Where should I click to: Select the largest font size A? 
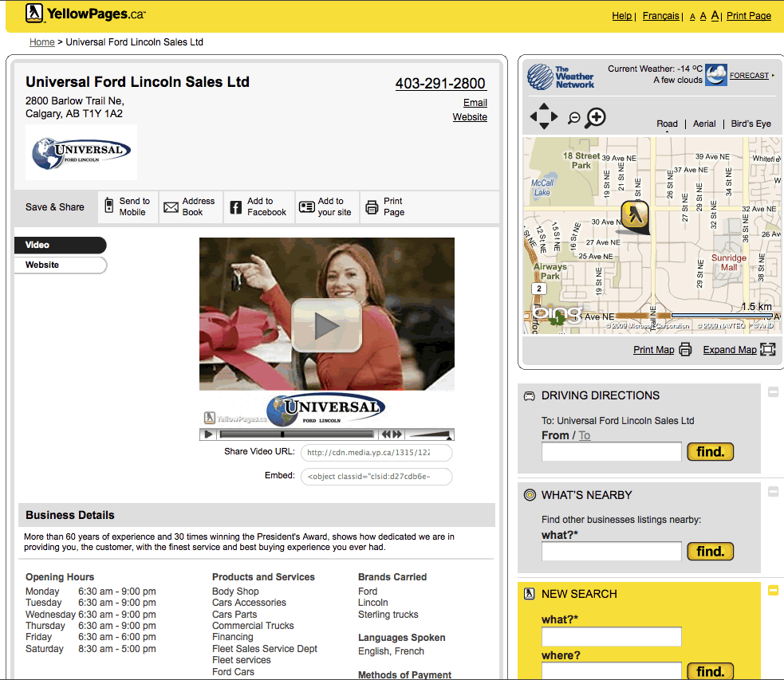click(715, 16)
